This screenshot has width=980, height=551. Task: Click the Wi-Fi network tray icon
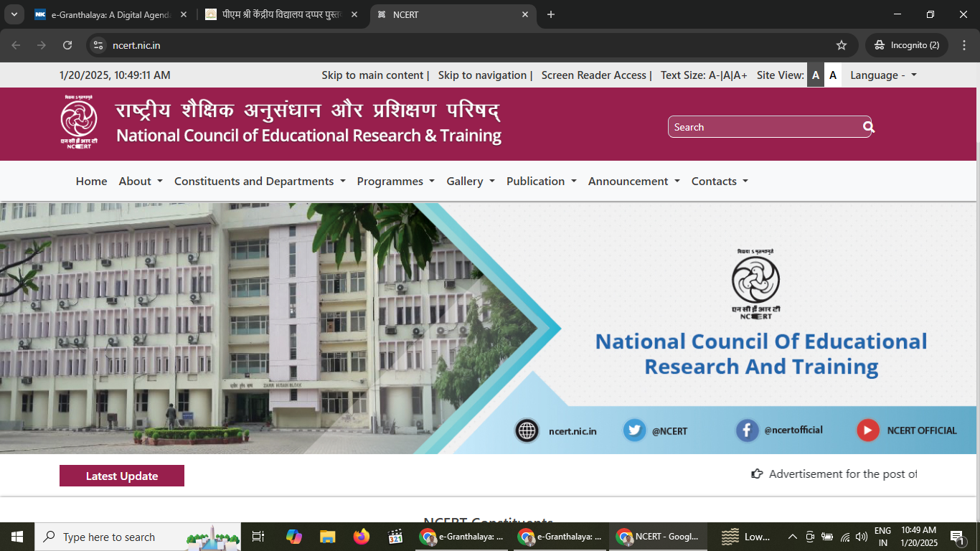coord(845,537)
